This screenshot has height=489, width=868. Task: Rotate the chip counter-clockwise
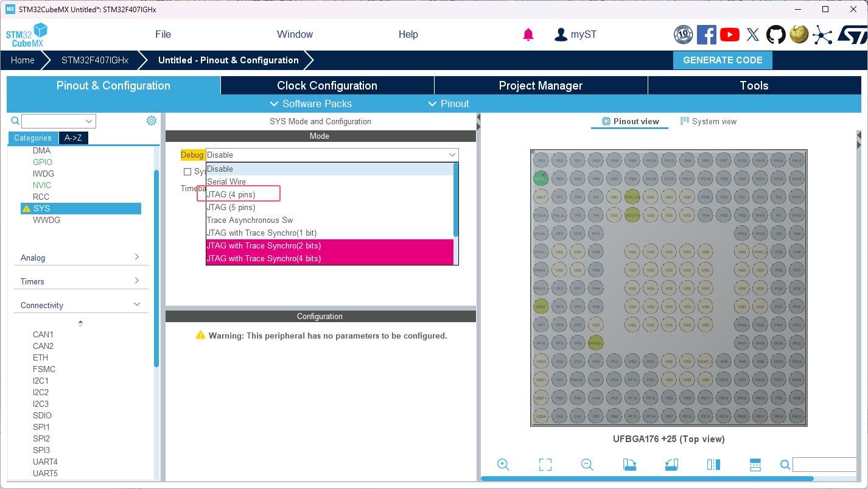point(671,465)
